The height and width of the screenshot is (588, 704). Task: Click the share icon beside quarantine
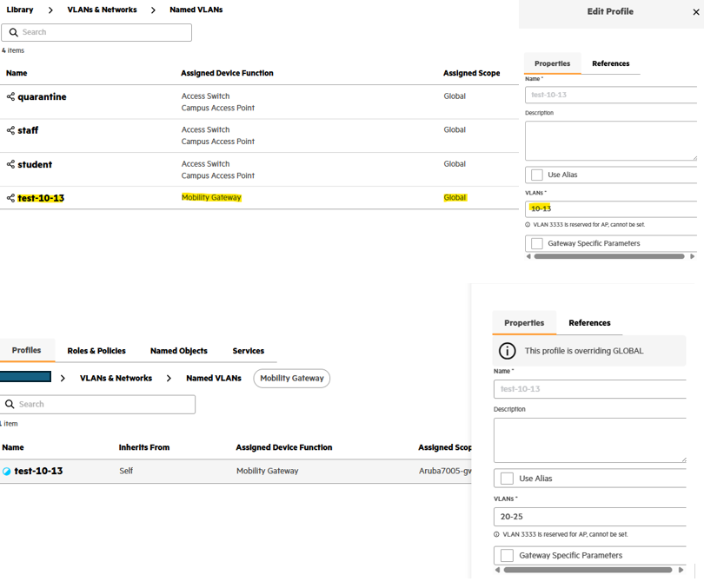10,96
